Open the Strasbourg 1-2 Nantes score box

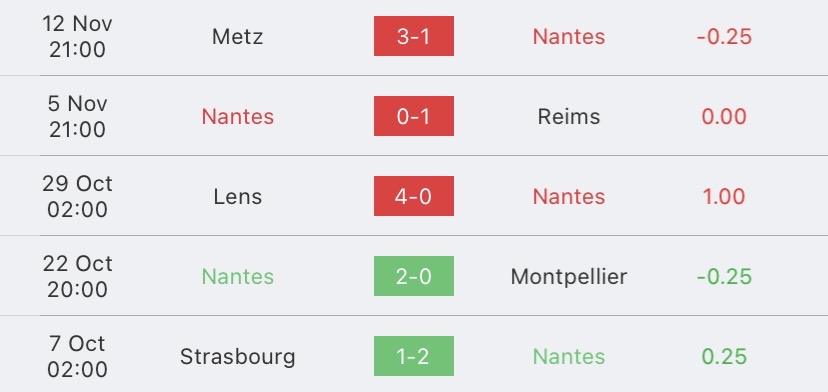click(x=413, y=356)
